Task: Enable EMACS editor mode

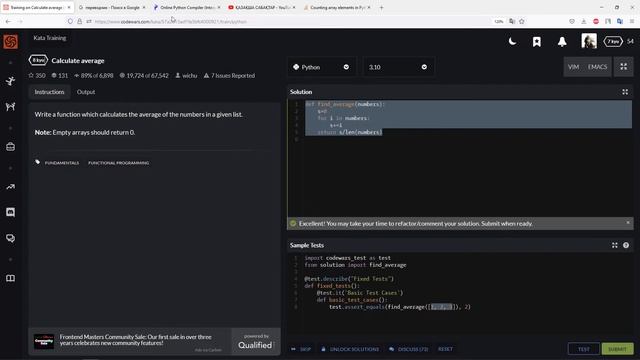Action: click(598, 67)
